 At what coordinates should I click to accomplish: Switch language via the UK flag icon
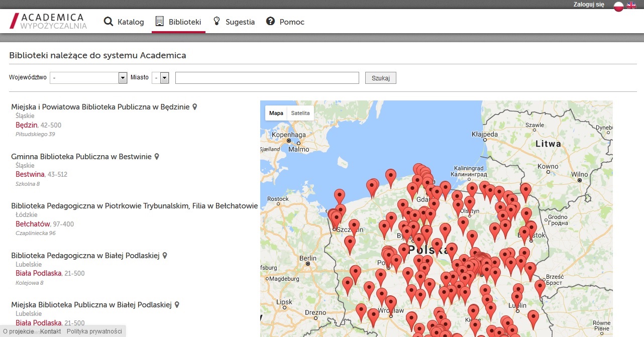[631, 6]
